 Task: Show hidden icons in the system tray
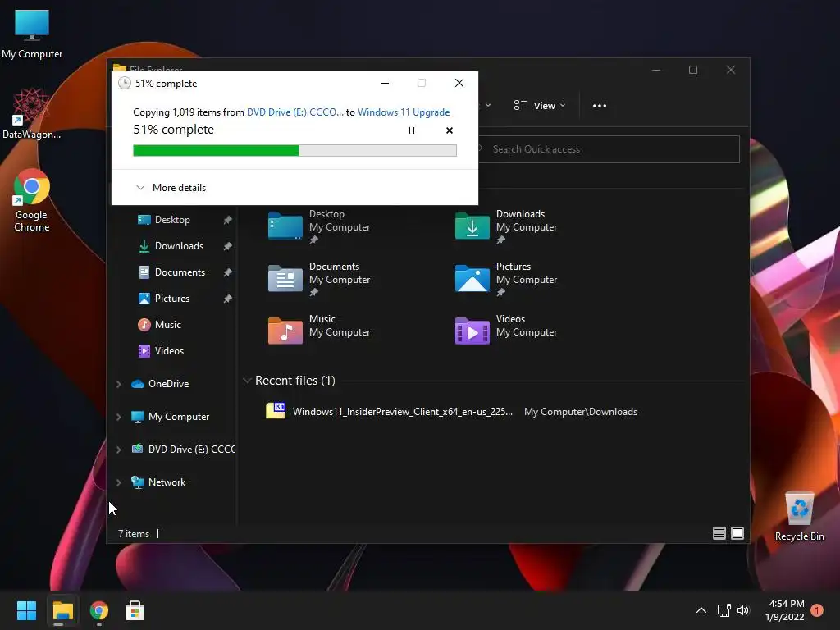701,610
